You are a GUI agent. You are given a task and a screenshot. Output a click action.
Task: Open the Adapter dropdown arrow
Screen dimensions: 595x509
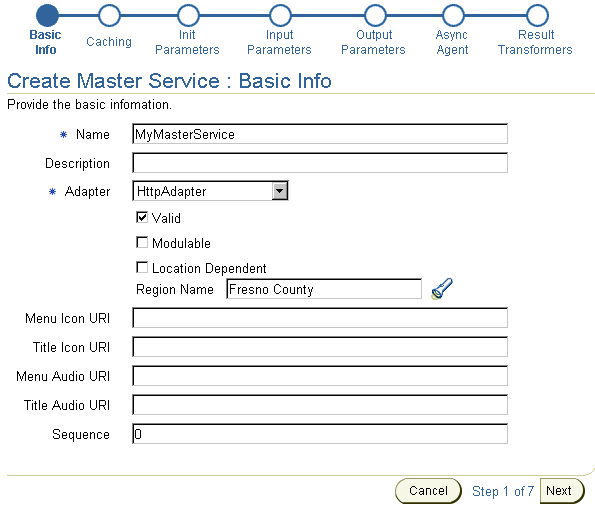pyautogui.click(x=280, y=191)
